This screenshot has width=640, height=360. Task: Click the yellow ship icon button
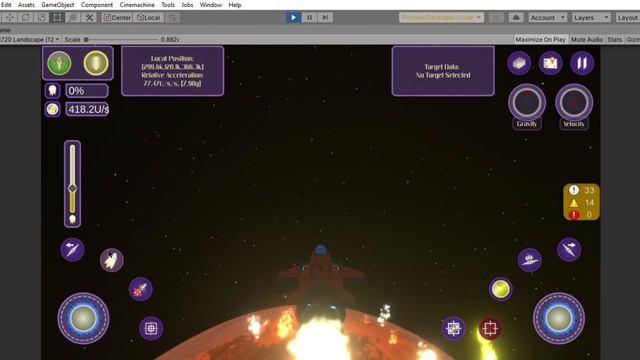(x=96, y=63)
